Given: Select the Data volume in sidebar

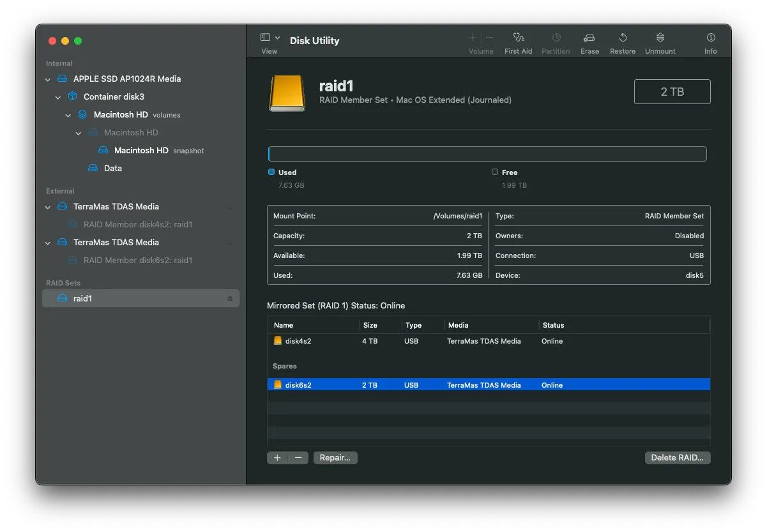Looking at the screenshot, I should (112, 169).
